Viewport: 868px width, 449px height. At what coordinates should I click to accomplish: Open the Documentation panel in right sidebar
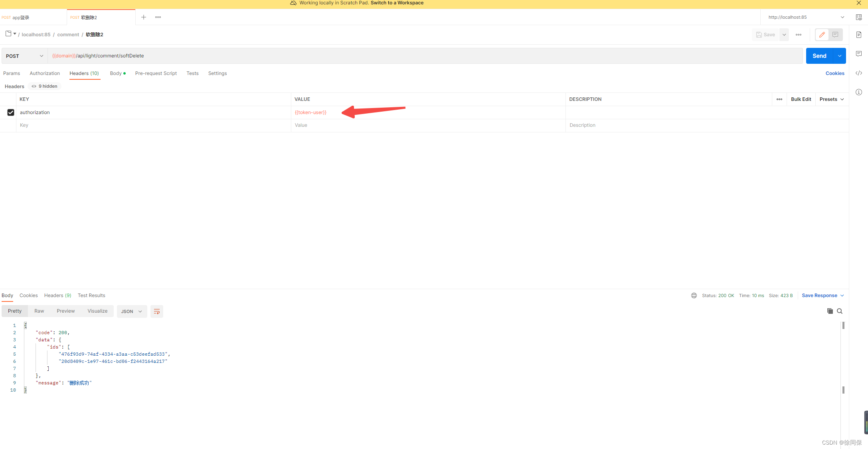tap(859, 35)
